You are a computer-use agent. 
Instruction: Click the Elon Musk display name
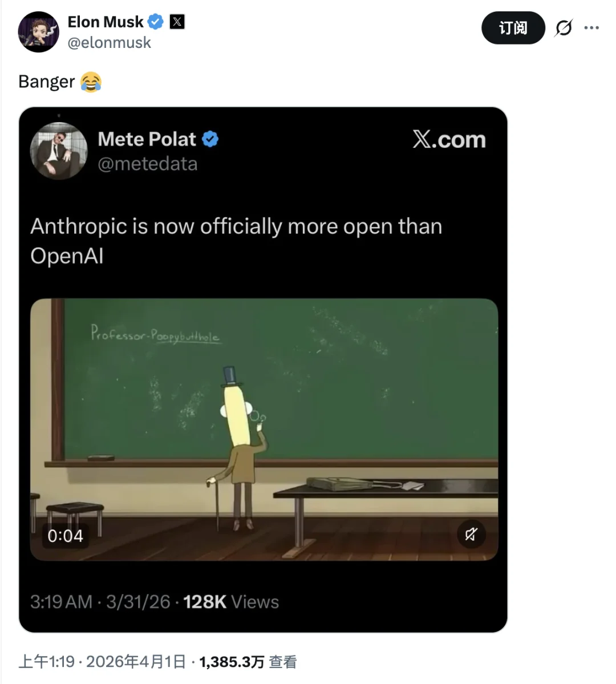[106, 22]
